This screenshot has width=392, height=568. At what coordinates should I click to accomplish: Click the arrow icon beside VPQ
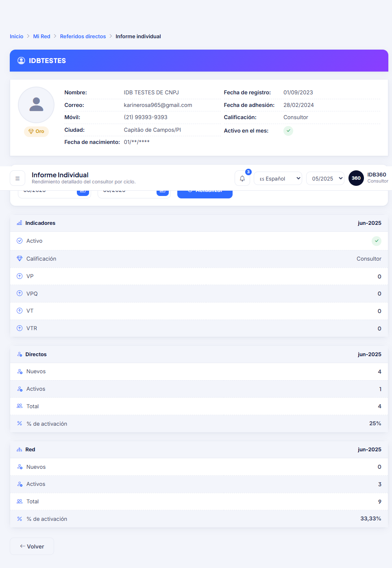[20, 293]
